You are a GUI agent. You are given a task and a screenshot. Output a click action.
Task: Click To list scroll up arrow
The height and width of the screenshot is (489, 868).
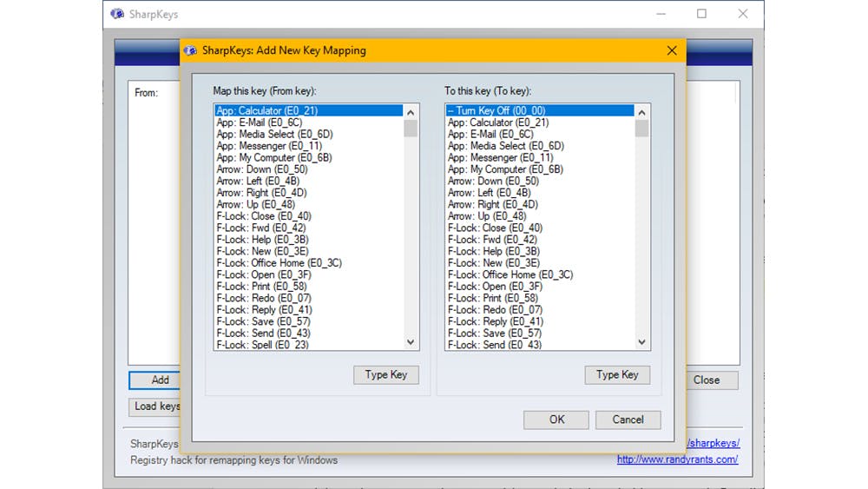click(x=641, y=112)
